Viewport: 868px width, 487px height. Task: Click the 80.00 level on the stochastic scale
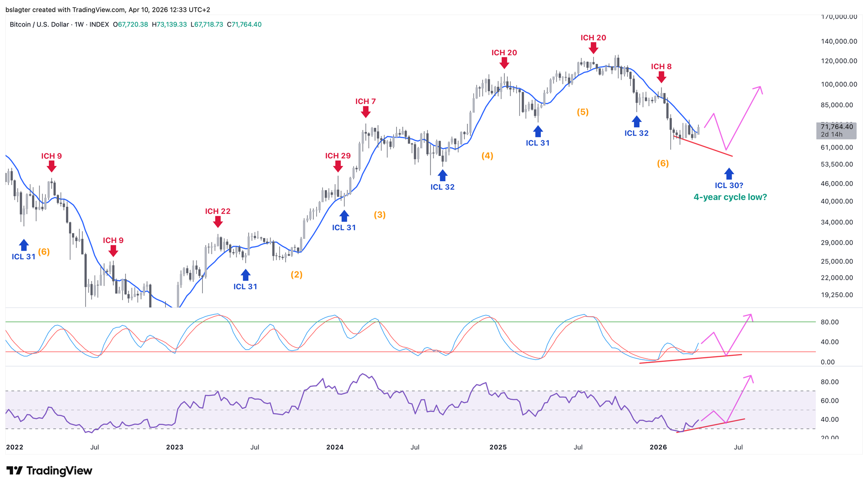coord(829,322)
